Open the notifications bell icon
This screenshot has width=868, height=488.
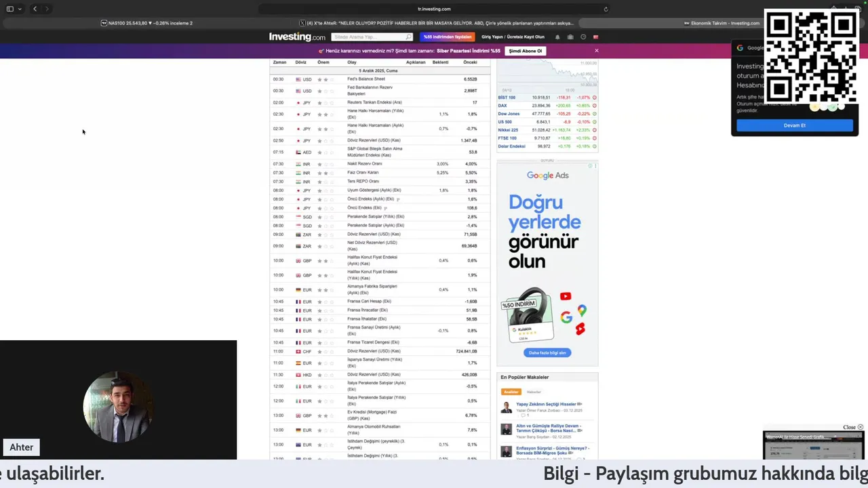click(x=557, y=37)
